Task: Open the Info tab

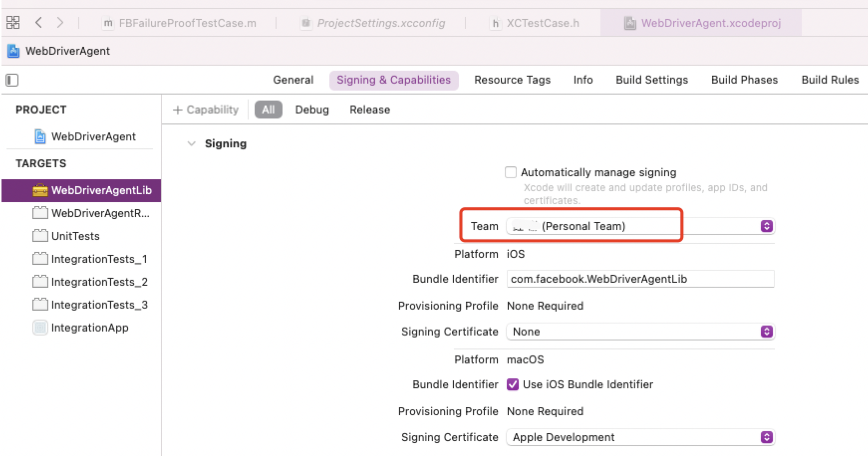Action: 583,80
